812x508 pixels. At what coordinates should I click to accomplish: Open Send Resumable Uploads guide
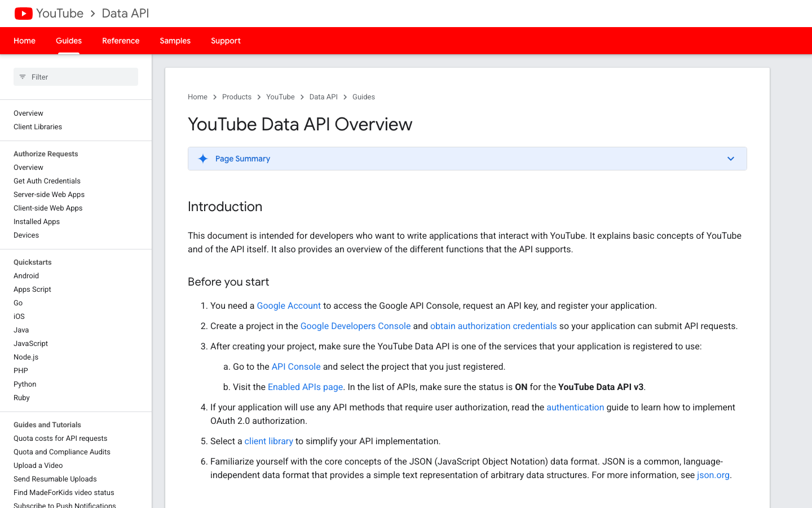tap(55, 479)
